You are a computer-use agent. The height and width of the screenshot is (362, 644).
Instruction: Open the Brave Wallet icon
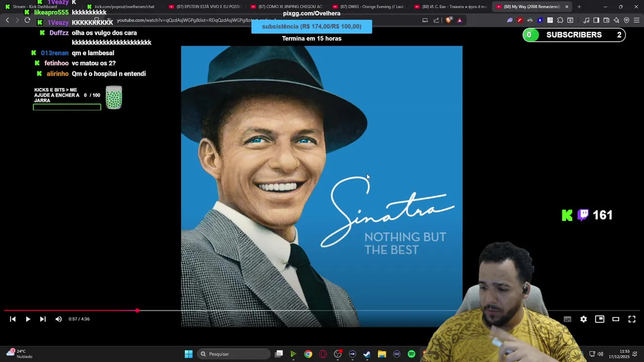606,20
